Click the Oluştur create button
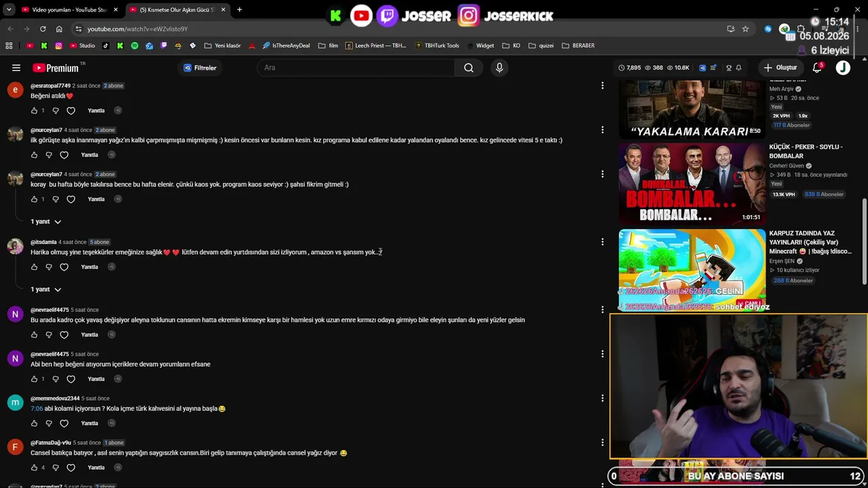 [x=781, y=68]
